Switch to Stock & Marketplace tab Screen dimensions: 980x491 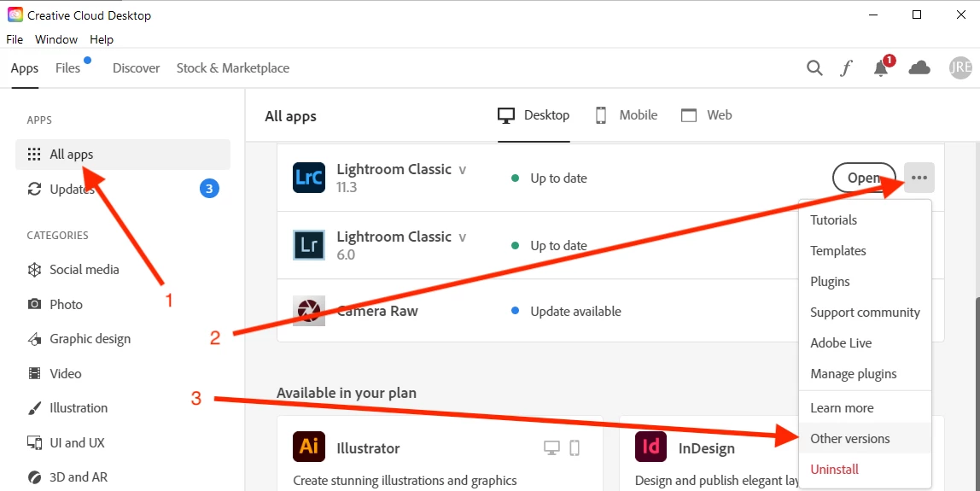pos(232,68)
